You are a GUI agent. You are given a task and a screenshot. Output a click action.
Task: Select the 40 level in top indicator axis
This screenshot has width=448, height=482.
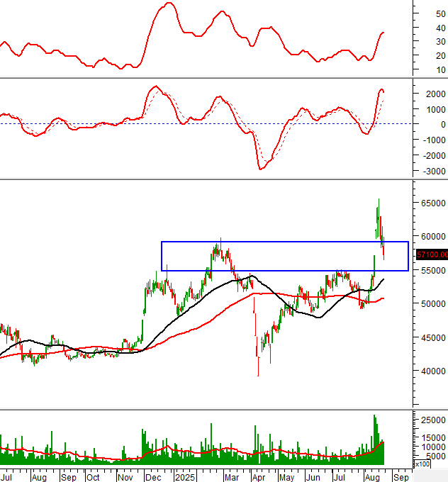click(x=441, y=28)
